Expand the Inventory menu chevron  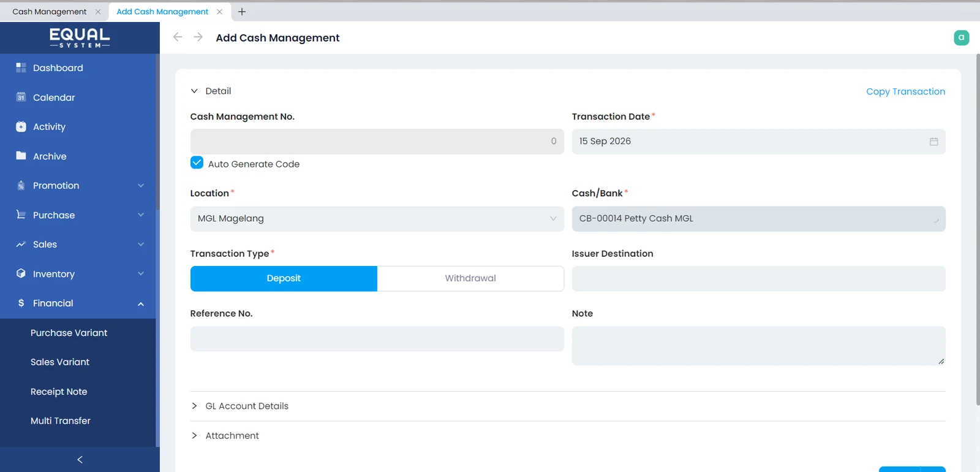tap(141, 274)
